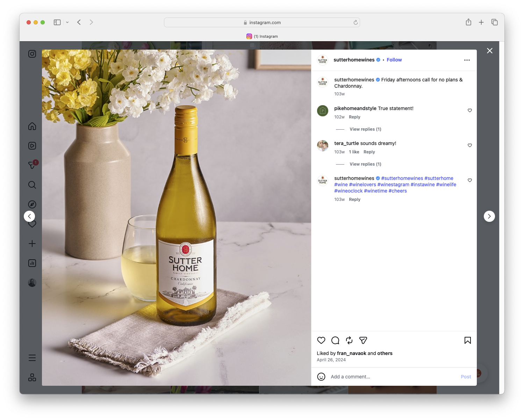
Task: Focus the Add a comment field
Action: coord(393,377)
